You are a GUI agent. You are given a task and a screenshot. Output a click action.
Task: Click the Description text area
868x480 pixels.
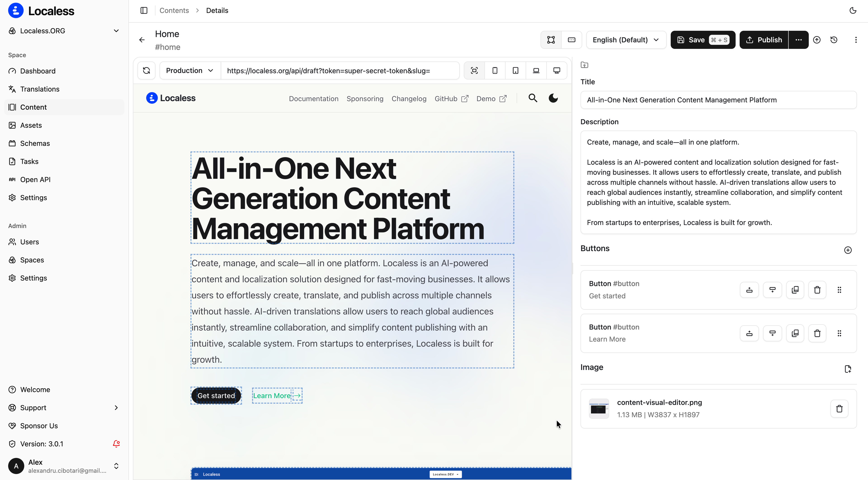(x=718, y=182)
